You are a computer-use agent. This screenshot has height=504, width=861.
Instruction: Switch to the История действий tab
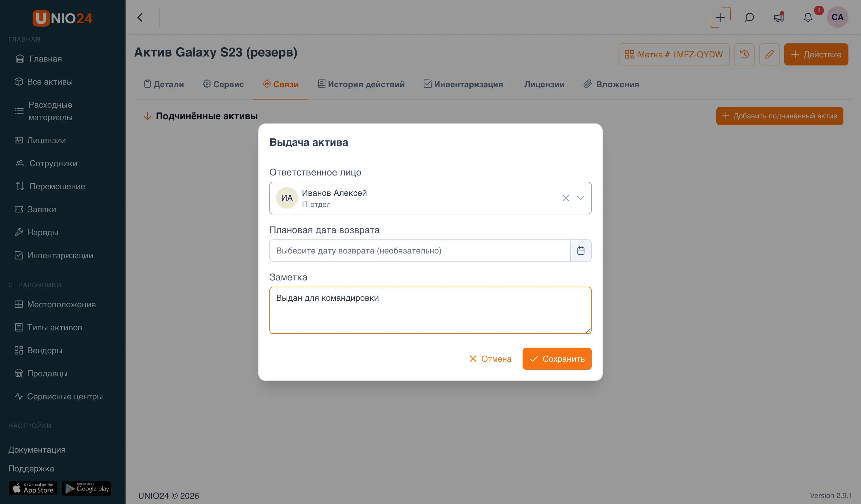[x=361, y=84]
